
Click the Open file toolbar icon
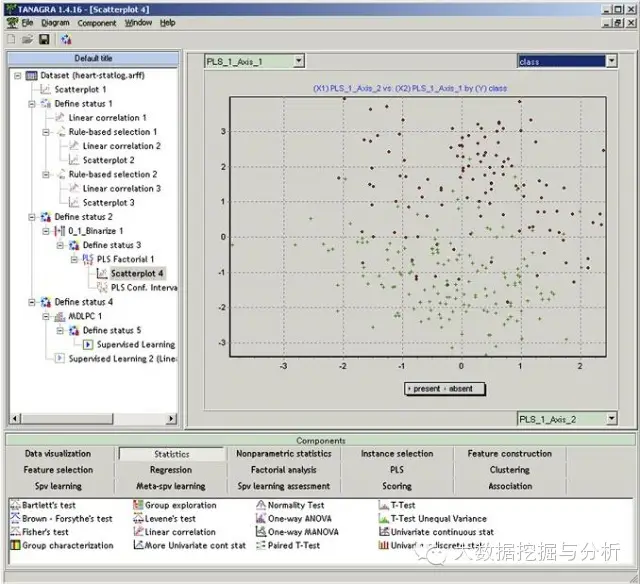tap(27, 39)
